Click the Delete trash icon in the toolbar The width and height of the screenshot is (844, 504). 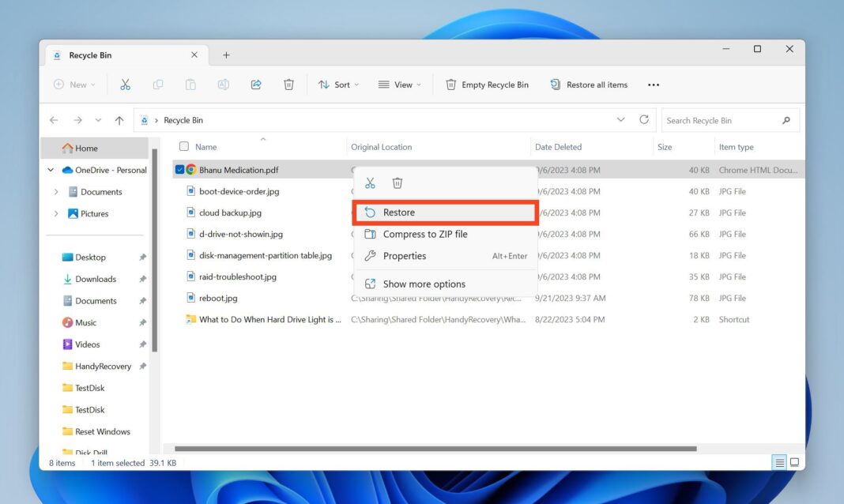[288, 84]
